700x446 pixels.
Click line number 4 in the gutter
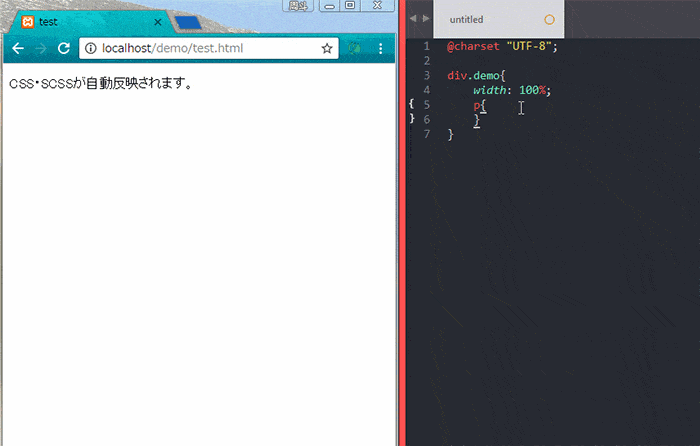click(427, 90)
